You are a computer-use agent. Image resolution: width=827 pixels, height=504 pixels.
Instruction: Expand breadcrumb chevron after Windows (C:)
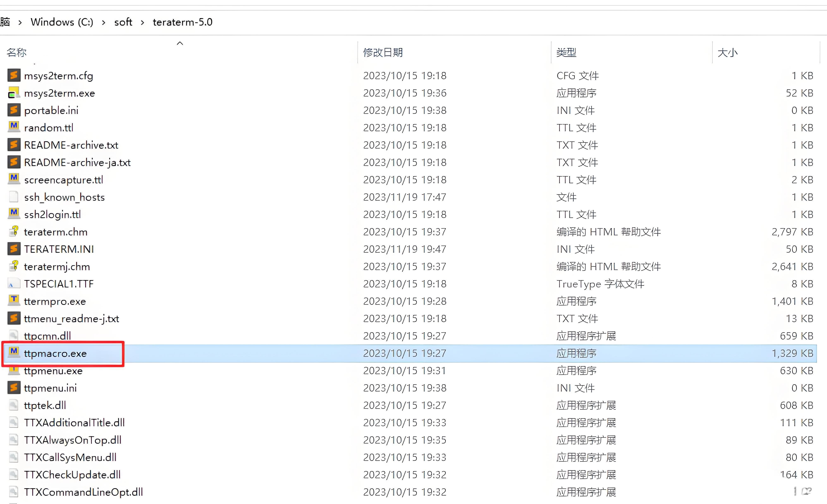click(x=103, y=23)
